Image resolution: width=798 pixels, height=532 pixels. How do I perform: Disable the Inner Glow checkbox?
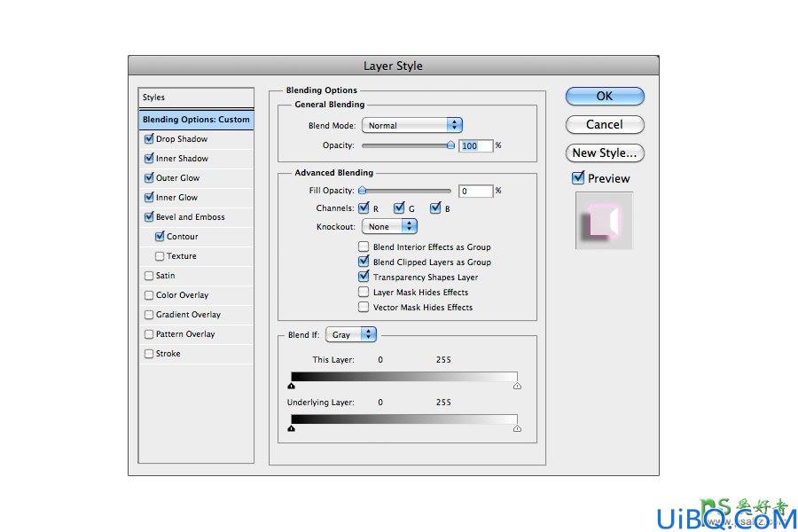coord(149,197)
